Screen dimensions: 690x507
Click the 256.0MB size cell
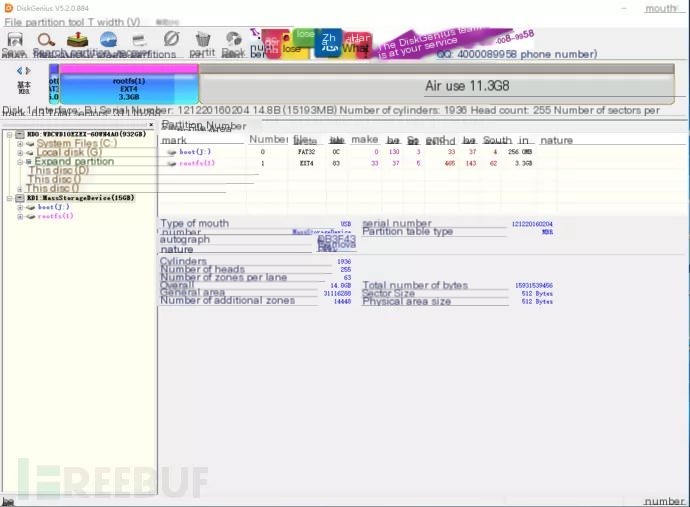point(520,152)
